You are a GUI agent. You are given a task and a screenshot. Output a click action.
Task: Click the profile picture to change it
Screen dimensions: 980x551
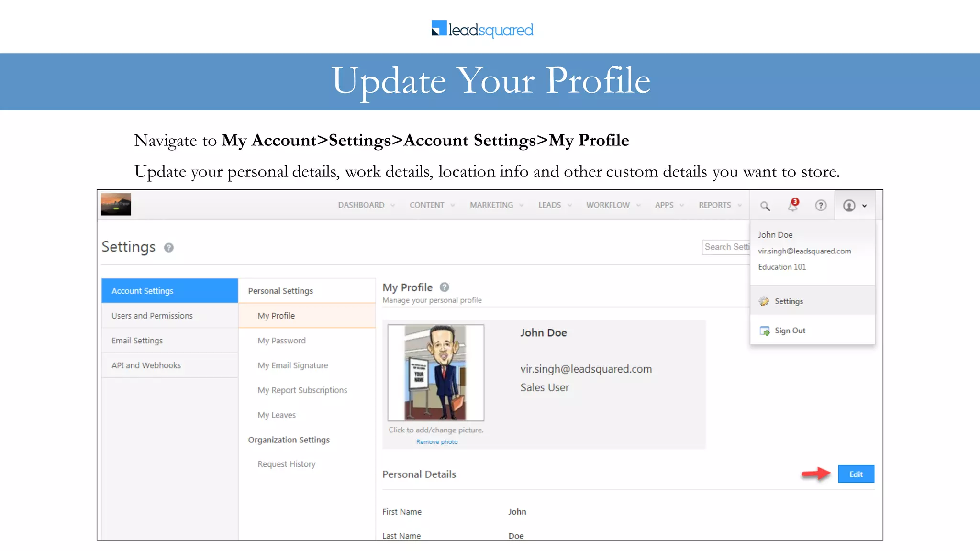tap(436, 373)
